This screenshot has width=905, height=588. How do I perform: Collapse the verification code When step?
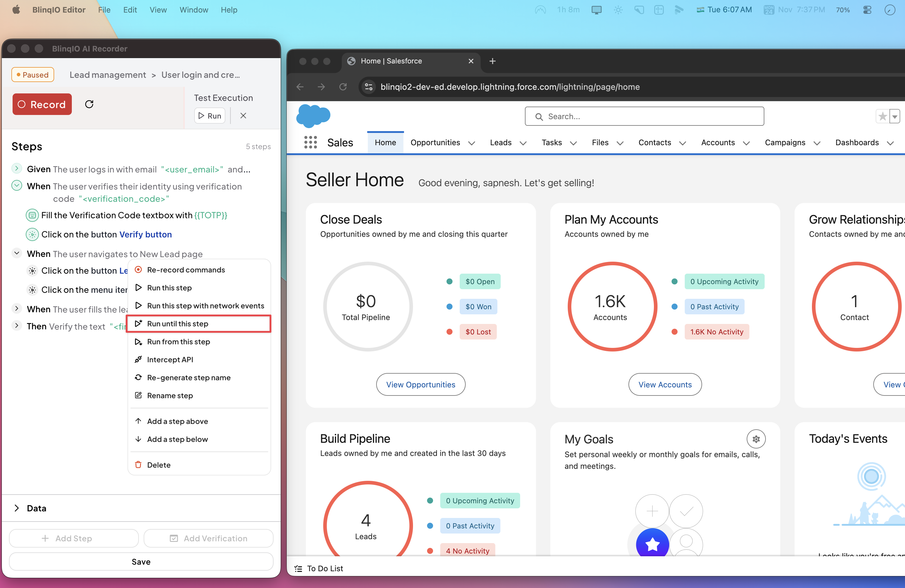(x=17, y=186)
